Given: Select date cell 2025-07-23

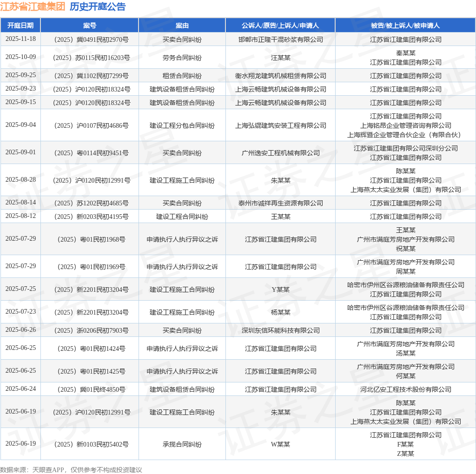Looking at the screenshot, I should (x=20, y=312).
